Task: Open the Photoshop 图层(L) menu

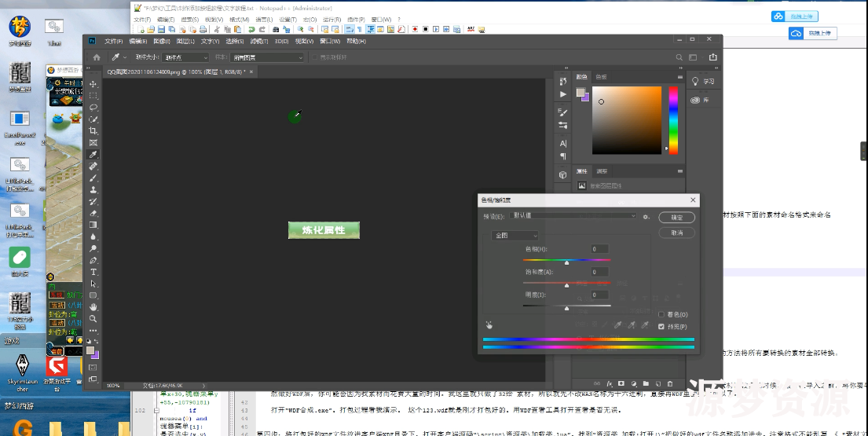Action: (185, 41)
